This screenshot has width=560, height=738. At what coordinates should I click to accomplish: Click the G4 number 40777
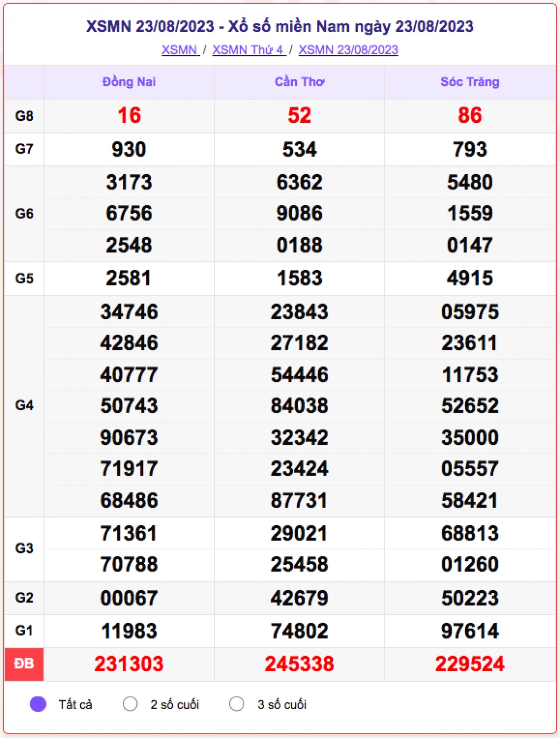129,375
